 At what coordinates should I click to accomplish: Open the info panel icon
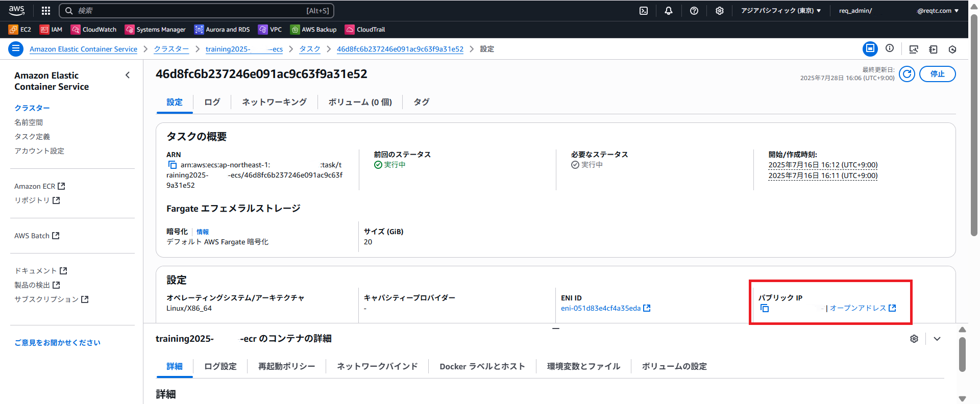(890, 48)
